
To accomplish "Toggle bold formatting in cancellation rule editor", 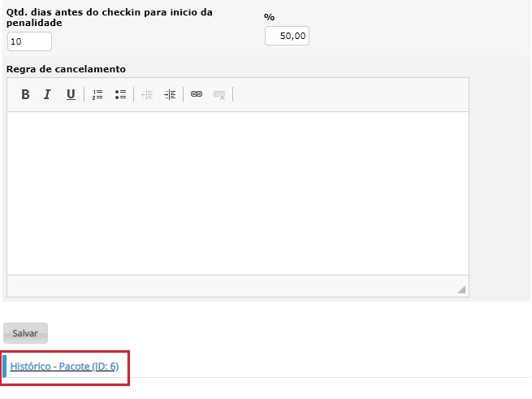I will (x=25, y=94).
